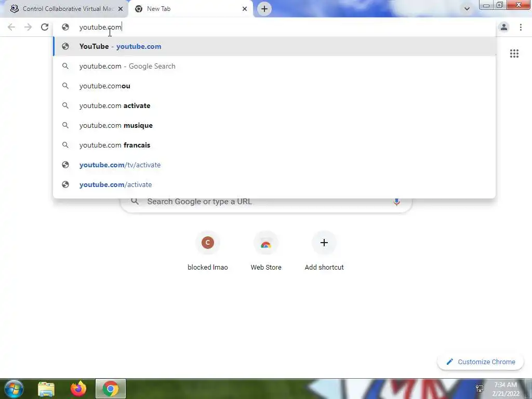This screenshot has width=532, height=399.
Task: Select YouTube - youtube.com suggestion
Action: pos(274,46)
